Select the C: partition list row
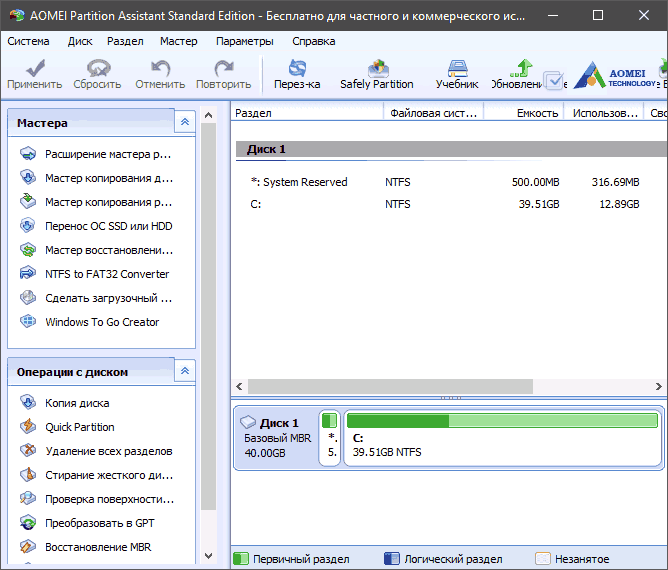Viewport: 668px width, 570px height. 449,204
